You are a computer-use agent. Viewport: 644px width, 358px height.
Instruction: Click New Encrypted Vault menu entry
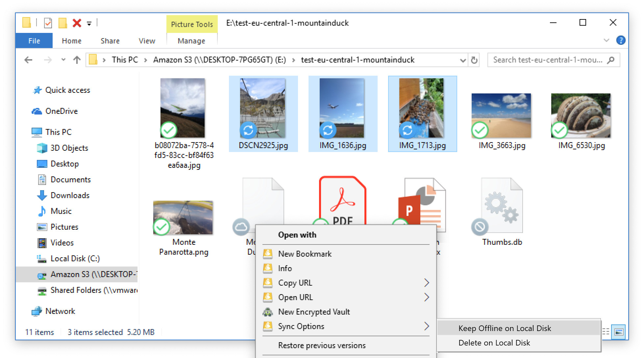314,312
